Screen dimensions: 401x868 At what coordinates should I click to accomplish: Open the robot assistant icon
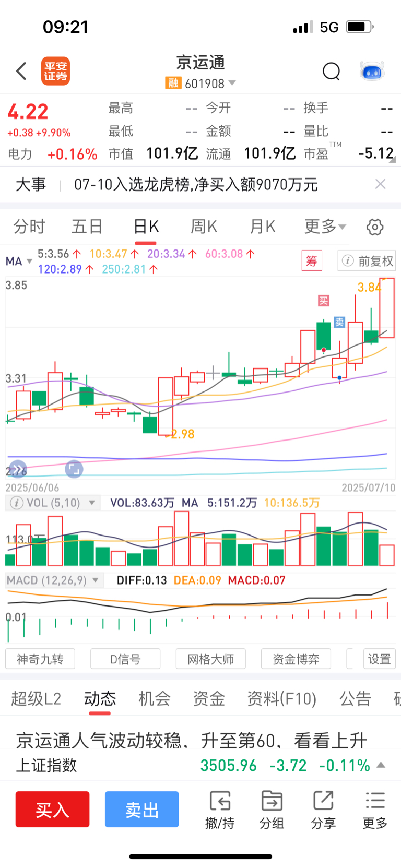pos(372,71)
